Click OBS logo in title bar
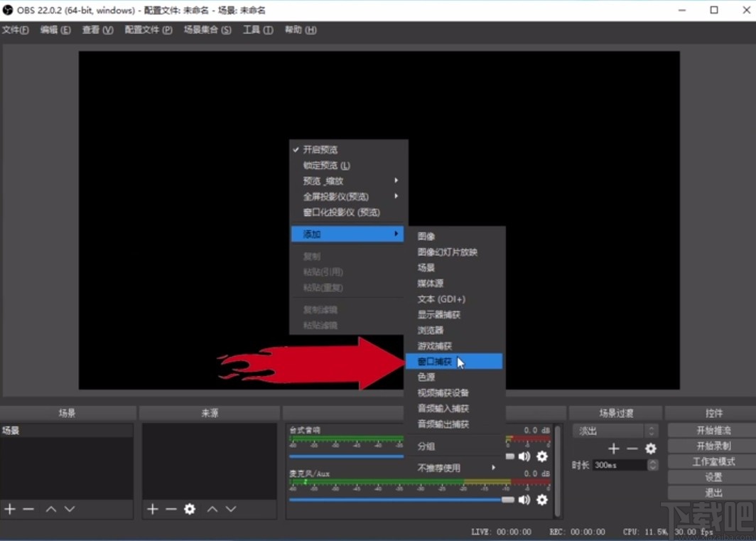The height and width of the screenshot is (541, 756). tap(8, 10)
